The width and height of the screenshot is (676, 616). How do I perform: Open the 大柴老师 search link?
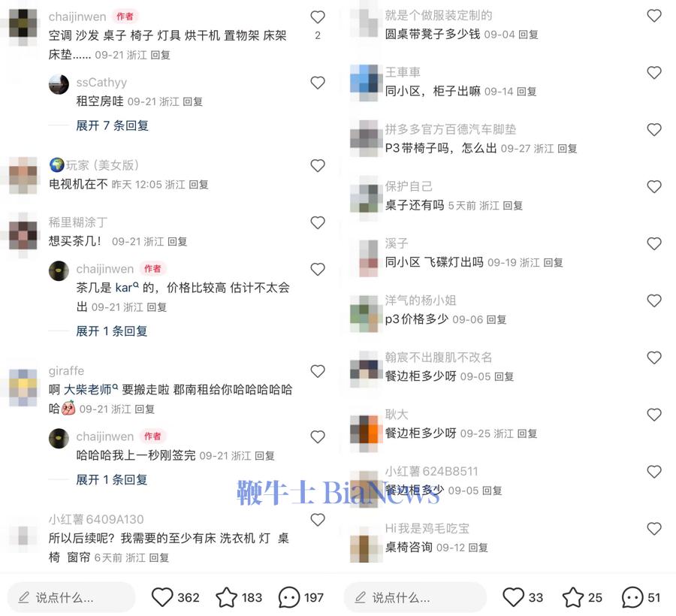click(91, 390)
